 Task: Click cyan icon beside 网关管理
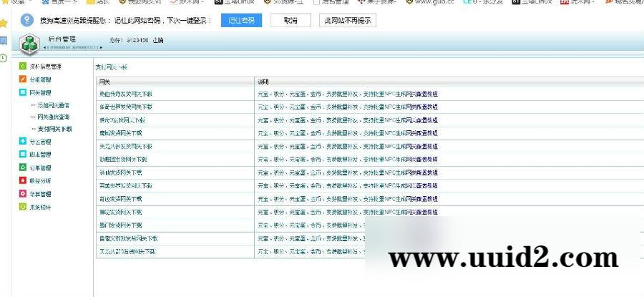(23, 92)
